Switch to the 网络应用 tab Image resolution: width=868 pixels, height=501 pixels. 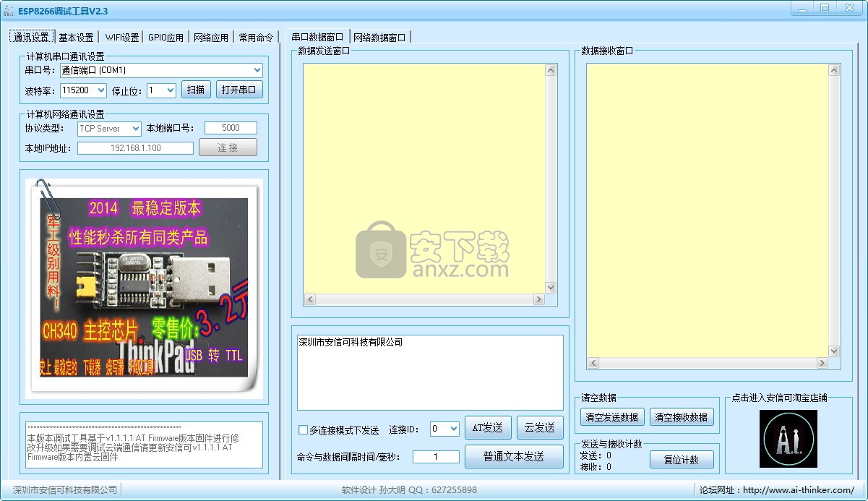211,38
